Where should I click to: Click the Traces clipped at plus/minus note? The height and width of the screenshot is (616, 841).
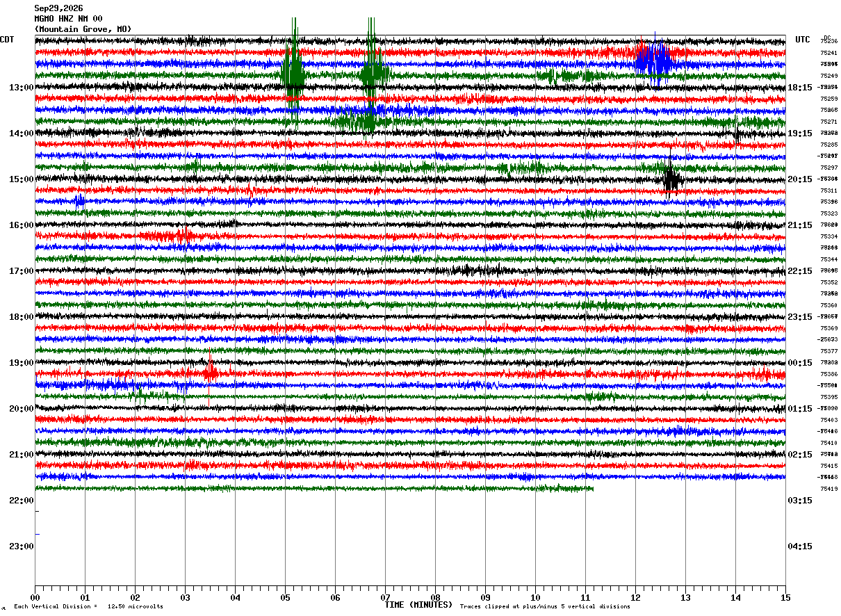[x=545, y=606]
